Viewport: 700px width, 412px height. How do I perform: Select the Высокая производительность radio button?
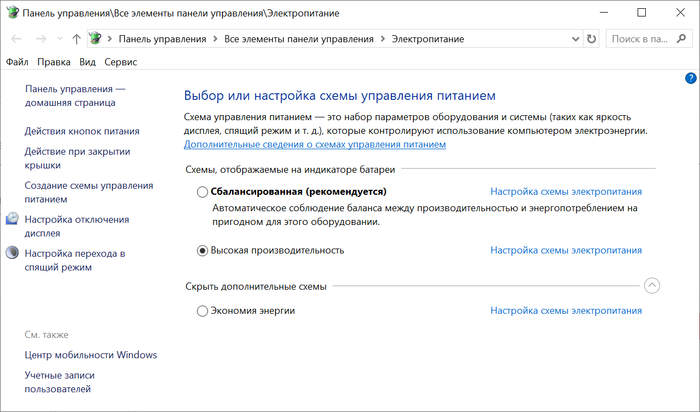click(203, 250)
